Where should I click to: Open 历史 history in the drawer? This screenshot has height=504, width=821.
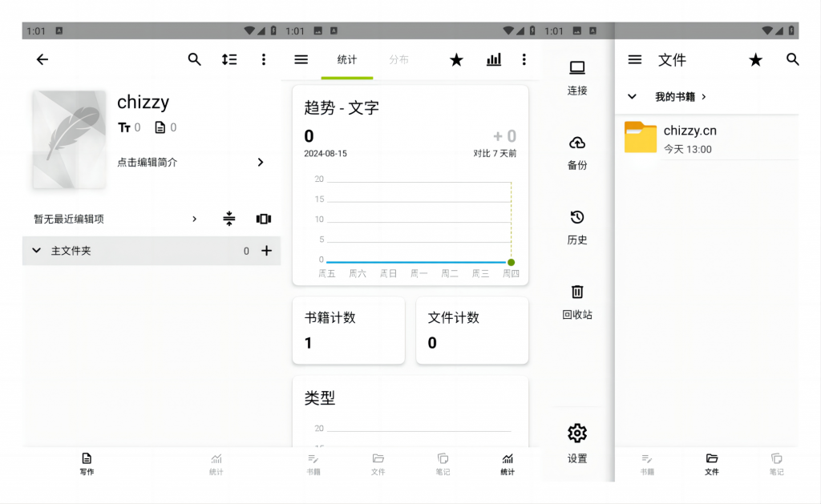tap(577, 226)
